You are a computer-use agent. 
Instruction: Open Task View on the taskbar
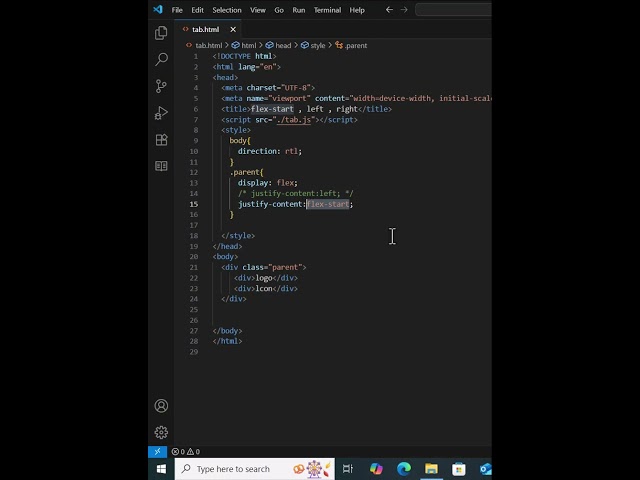[348, 469]
